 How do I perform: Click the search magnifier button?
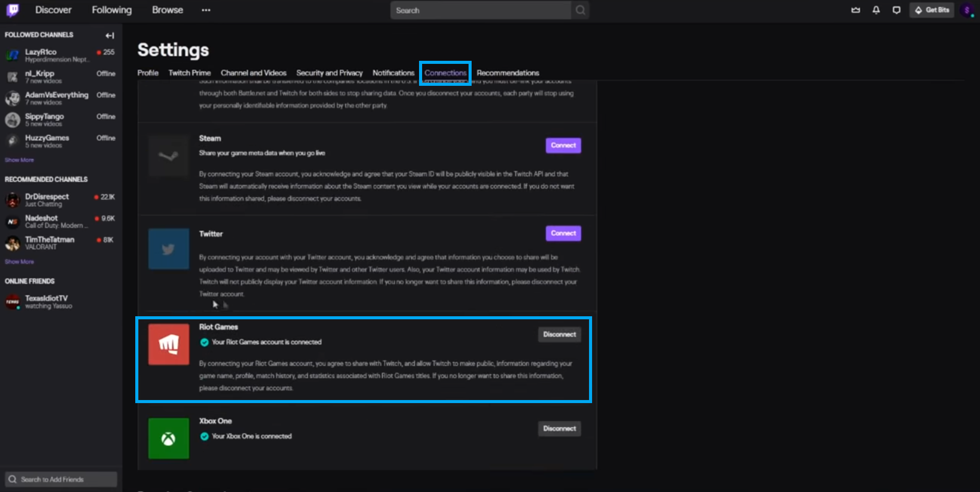[x=580, y=10]
